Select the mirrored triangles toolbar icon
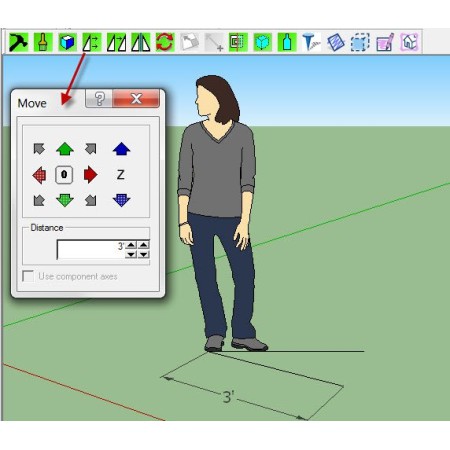The height and width of the screenshot is (450, 450). click(140, 42)
